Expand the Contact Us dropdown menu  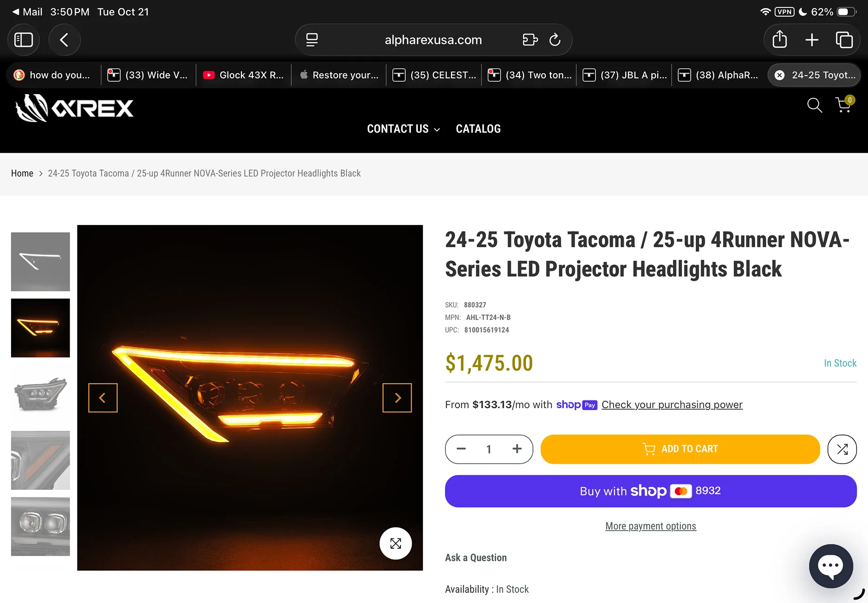(x=403, y=129)
